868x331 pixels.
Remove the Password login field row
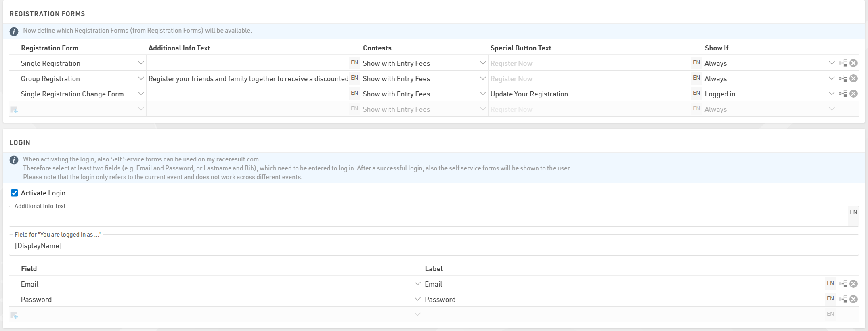pyautogui.click(x=853, y=299)
